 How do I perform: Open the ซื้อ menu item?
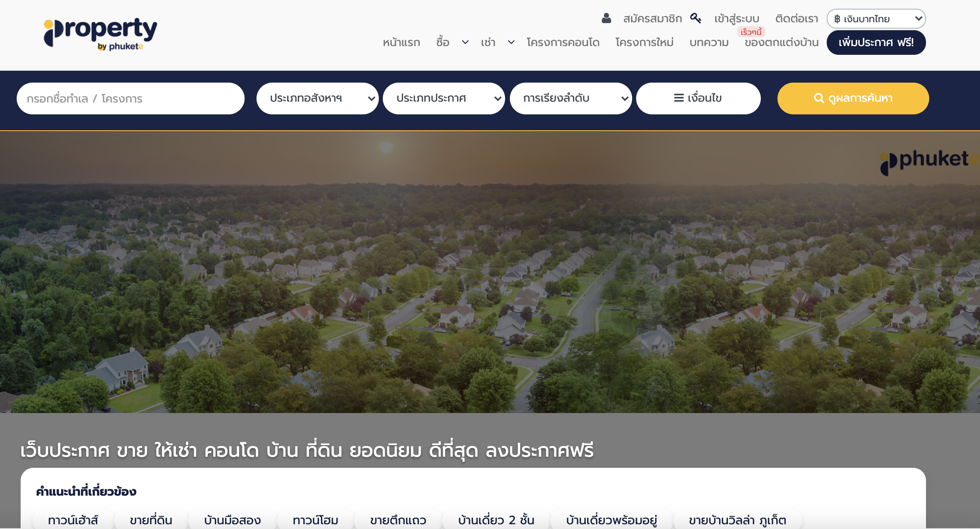(x=442, y=42)
